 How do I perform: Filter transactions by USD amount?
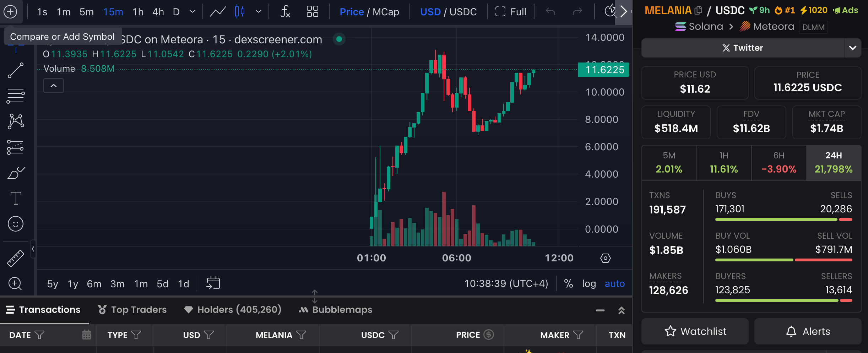pos(209,335)
